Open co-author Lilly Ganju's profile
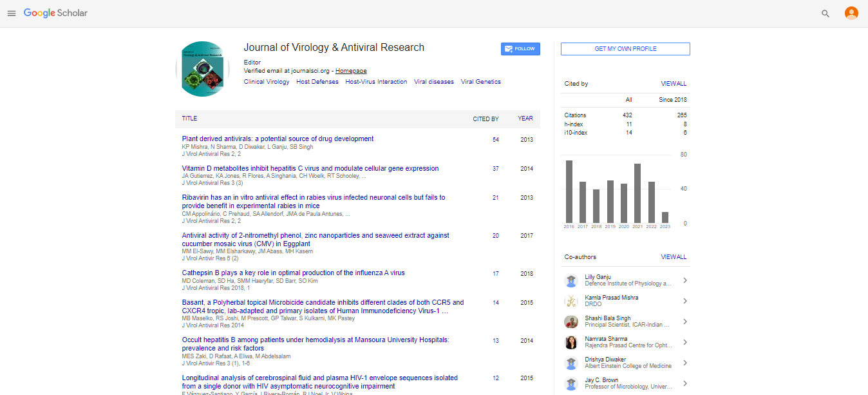The width and height of the screenshot is (868, 395). pos(597,277)
